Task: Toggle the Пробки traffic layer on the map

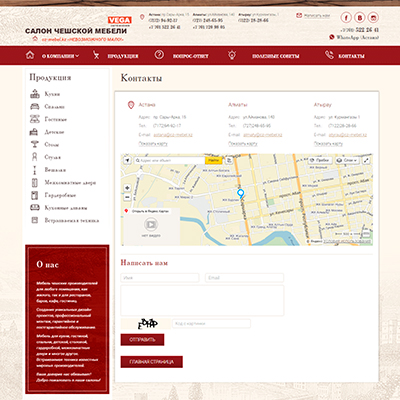Action: (x=319, y=160)
